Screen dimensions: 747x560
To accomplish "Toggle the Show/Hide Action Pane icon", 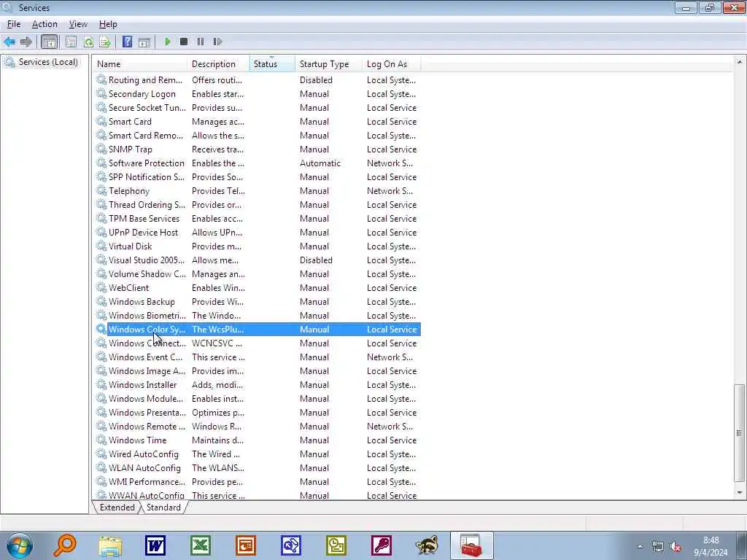I will [144, 42].
